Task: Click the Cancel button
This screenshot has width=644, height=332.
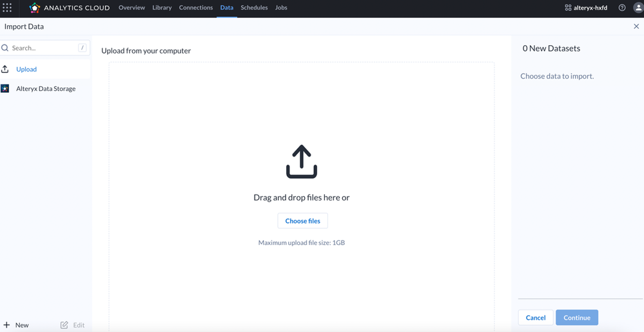Action: tap(536, 318)
